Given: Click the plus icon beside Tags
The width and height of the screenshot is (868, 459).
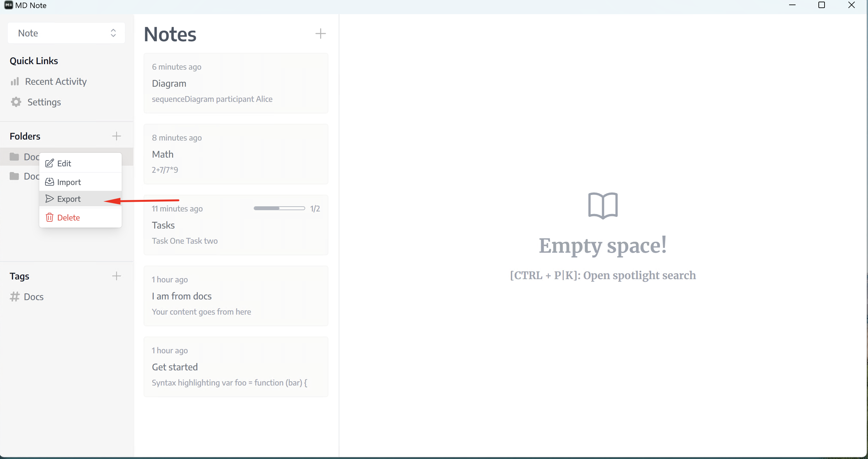Looking at the screenshot, I should pyautogui.click(x=116, y=276).
